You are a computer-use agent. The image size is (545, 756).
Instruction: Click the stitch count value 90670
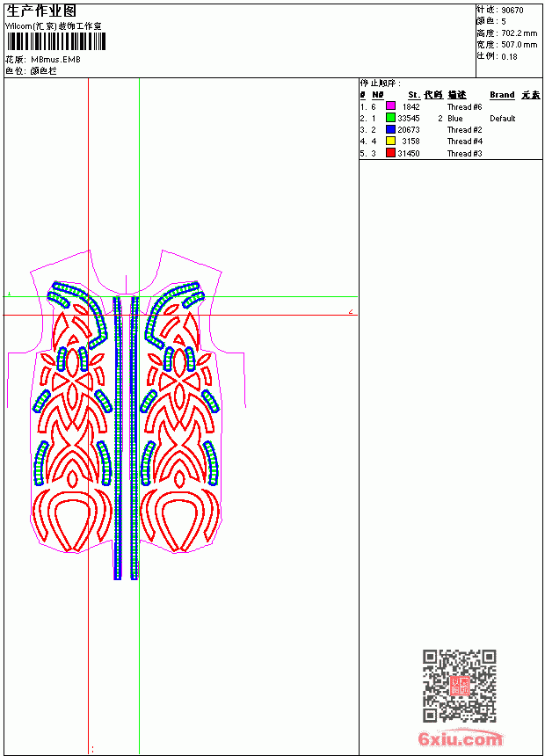(x=512, y=11)
